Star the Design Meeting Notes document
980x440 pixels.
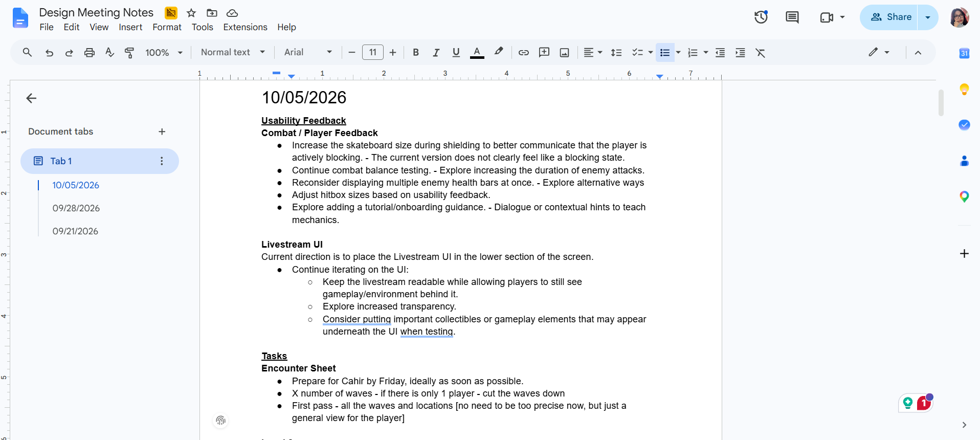click(191, 13)
